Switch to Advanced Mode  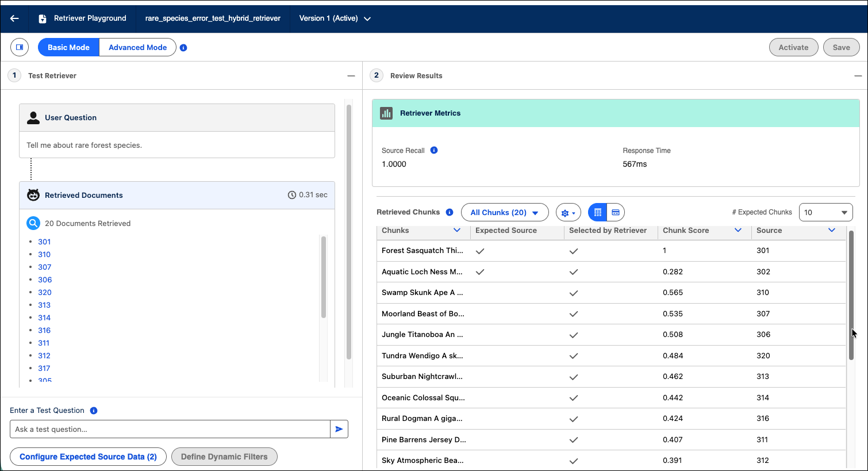click(x=138, y=47)
